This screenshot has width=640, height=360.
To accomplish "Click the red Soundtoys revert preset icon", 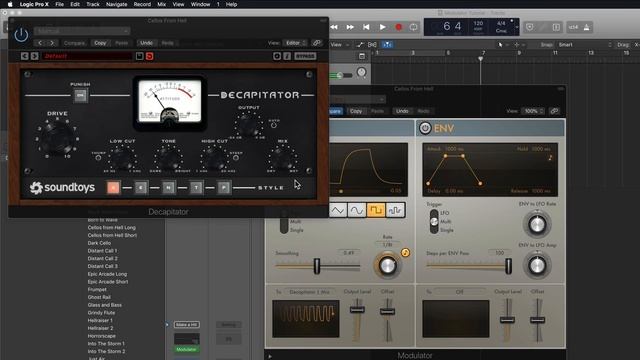I will pos(149,56).
